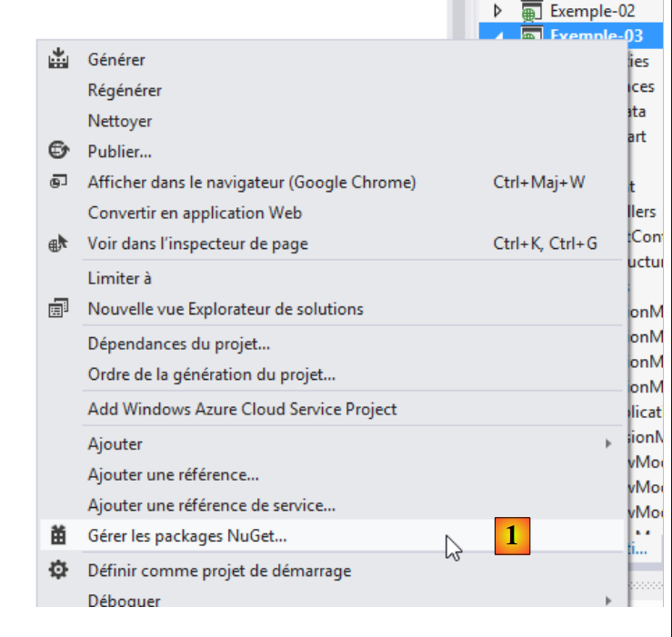672x637 pixels.
Task: Click the page inspector icon
Action: point(58,244)
